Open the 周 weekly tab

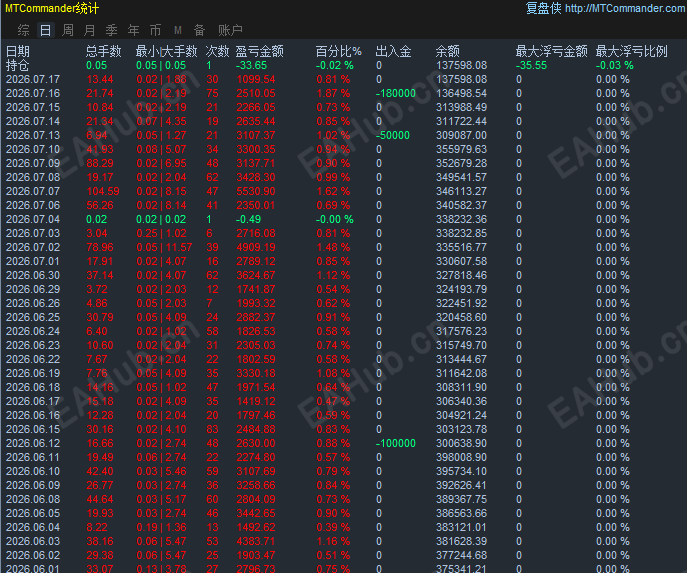[x=67, y=30]
